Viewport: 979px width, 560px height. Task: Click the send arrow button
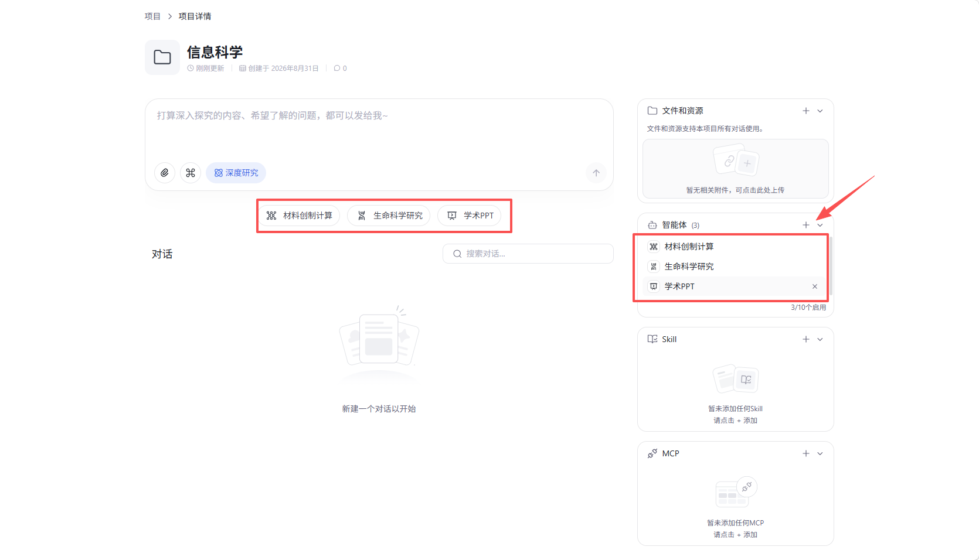596,173
